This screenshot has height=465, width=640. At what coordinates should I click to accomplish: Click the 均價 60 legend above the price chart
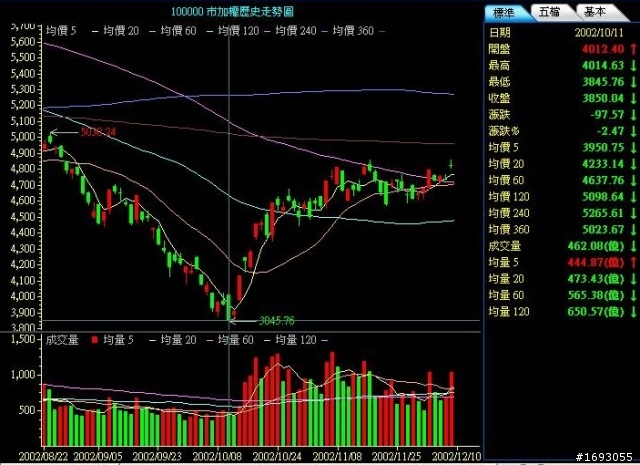click(178, 31)
